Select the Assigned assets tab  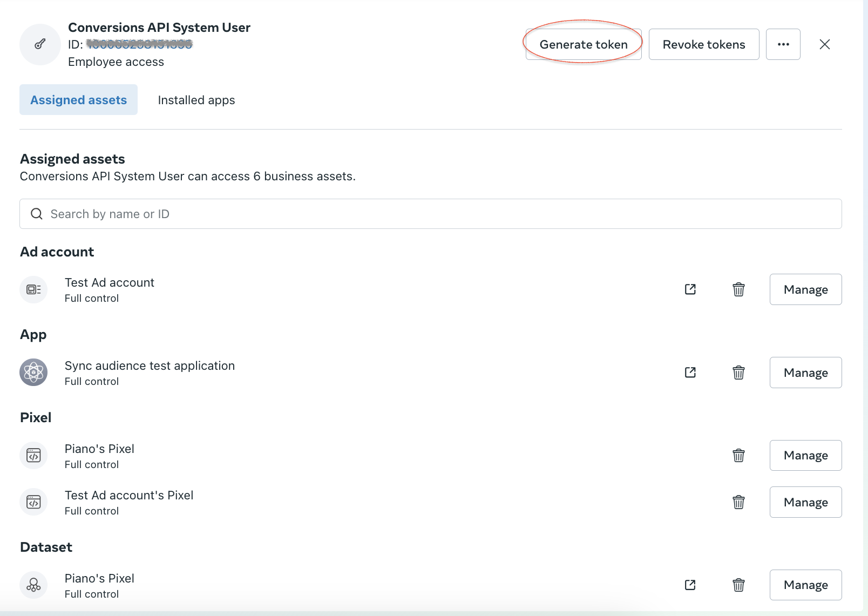click(x=78, y=100)
